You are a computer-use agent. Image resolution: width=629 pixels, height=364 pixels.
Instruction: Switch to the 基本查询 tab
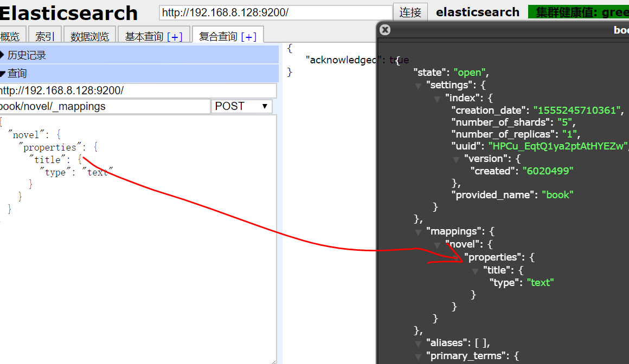(144, 36)
